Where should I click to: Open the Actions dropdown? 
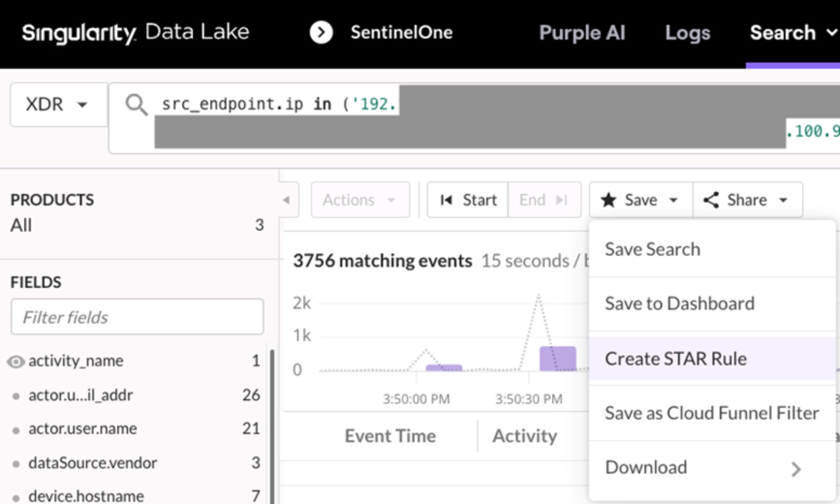point(360,200)
